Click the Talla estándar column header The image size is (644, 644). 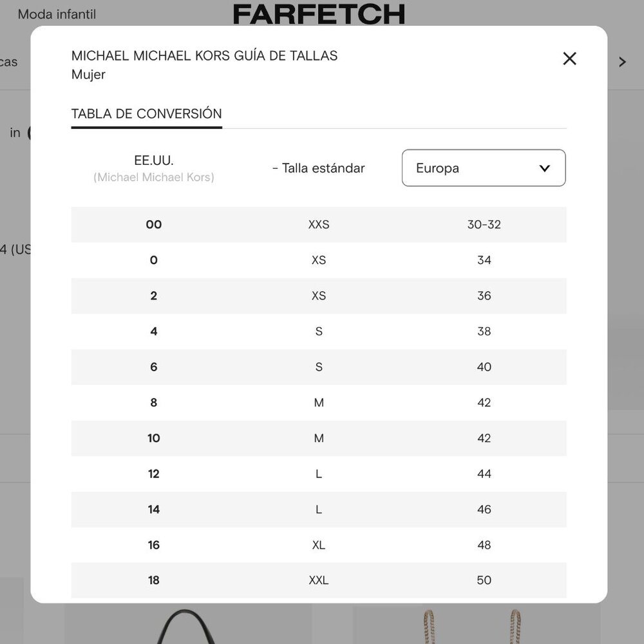click(319, 168)
